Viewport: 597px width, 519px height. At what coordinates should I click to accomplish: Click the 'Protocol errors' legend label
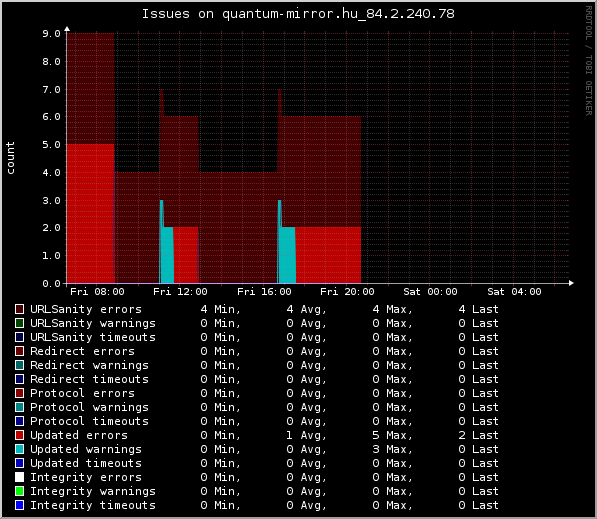pos(82,393)
